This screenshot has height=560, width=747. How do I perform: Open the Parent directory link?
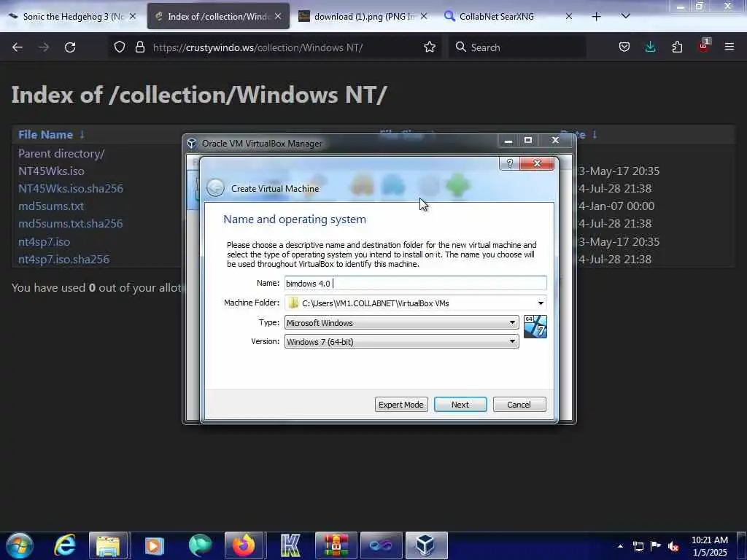(61, 153)
